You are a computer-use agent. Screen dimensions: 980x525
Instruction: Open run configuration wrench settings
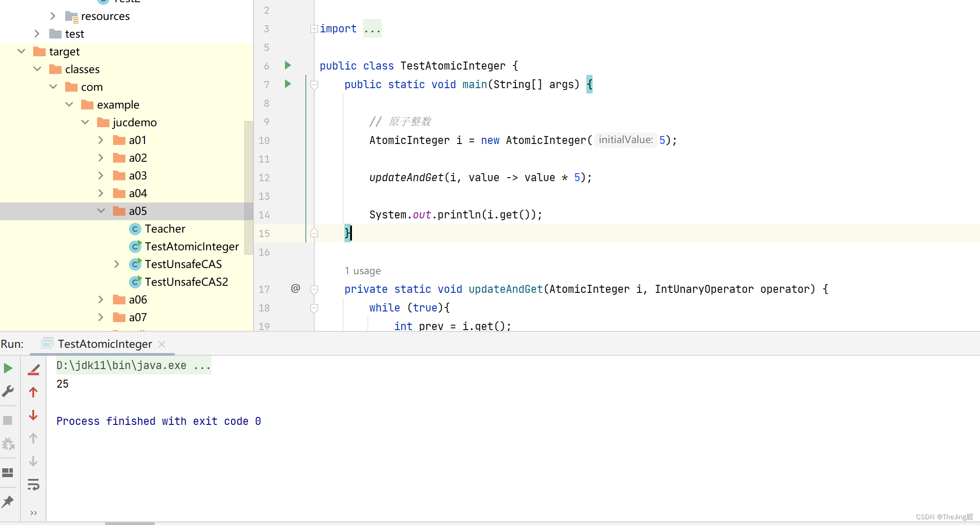pos(8,391)
